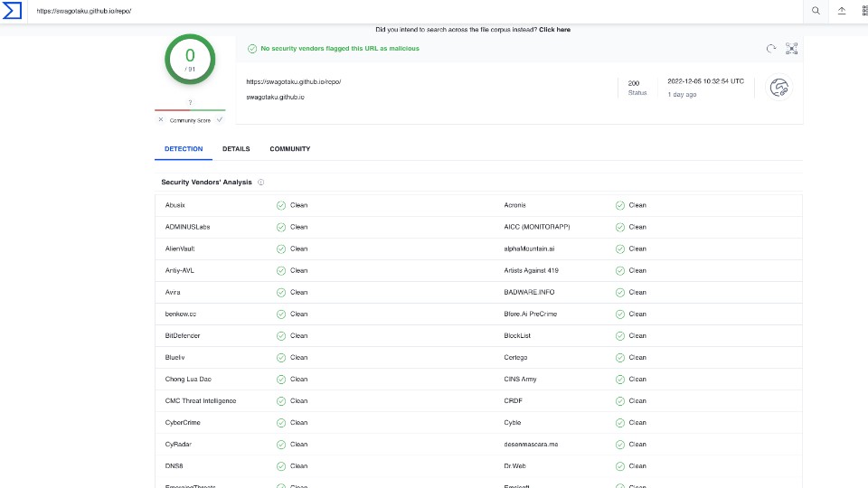The height and width of the screenshot is (488, 868).
Task: Click the Community Score bar
Action: click(x=190, y=110)
